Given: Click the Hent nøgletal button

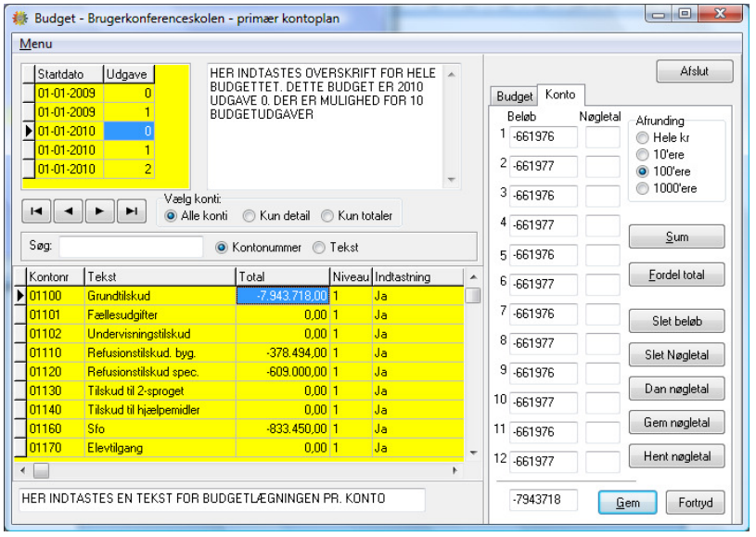Looking at the screenshot, I should [677, 456].
